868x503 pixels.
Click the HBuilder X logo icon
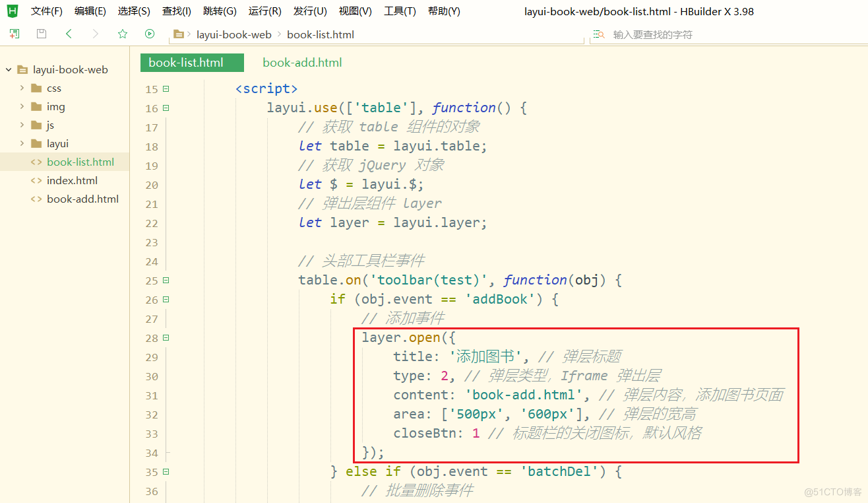pos(13,11)
